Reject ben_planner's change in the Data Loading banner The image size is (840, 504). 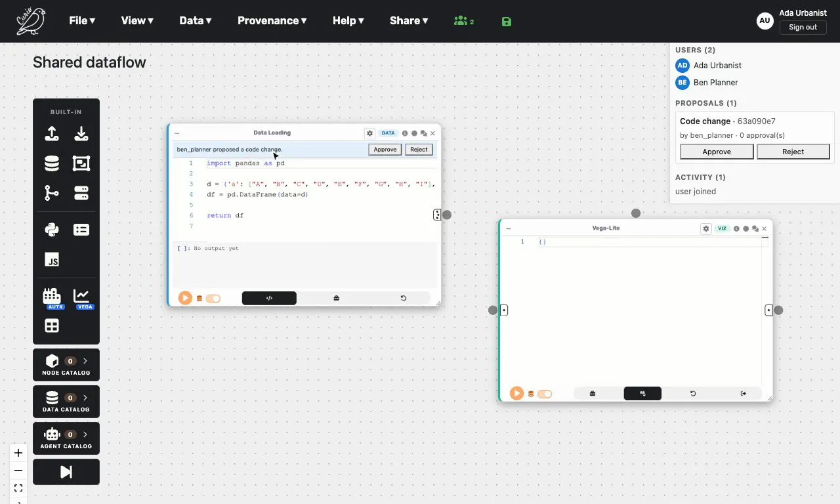pos(419,150)
